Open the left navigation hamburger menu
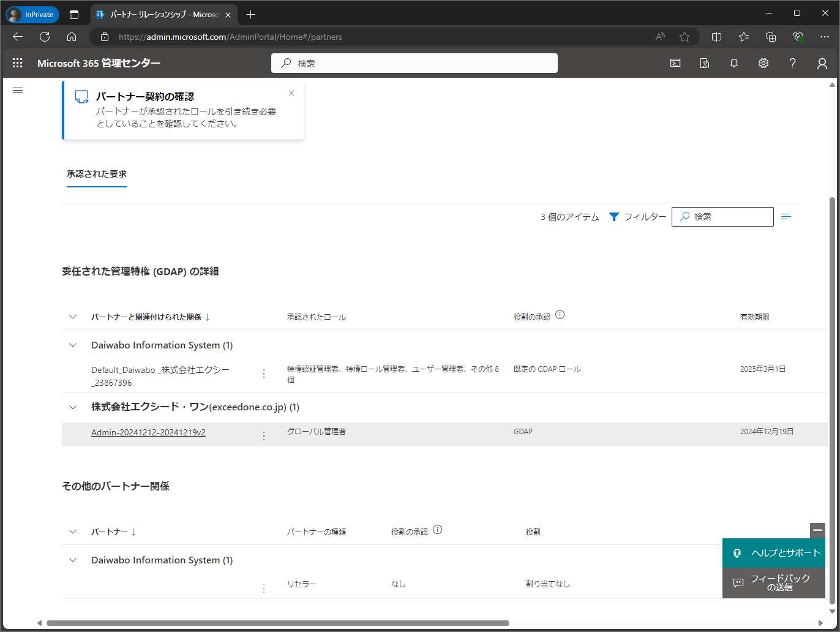This screenshot has height=632, width=840. pyautogui.click(x=17, y=90)
